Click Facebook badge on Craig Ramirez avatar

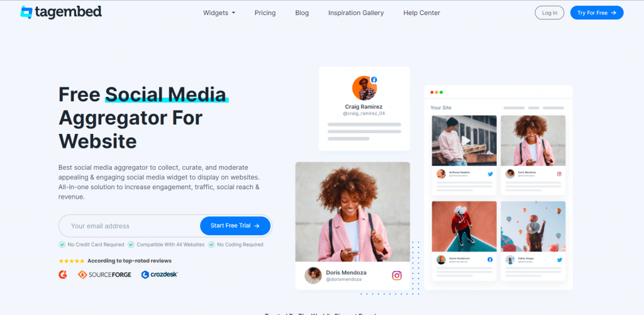click(374, 80)
